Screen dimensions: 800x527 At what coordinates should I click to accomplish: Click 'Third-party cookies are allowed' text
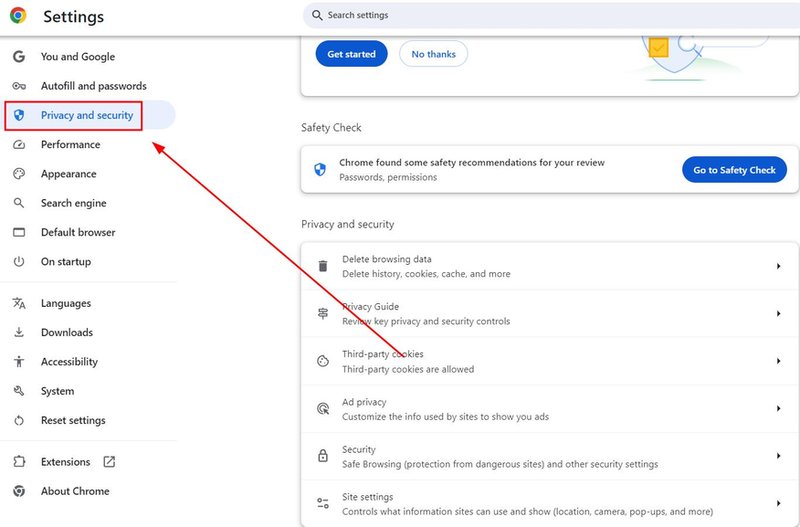tap(408, 369)
